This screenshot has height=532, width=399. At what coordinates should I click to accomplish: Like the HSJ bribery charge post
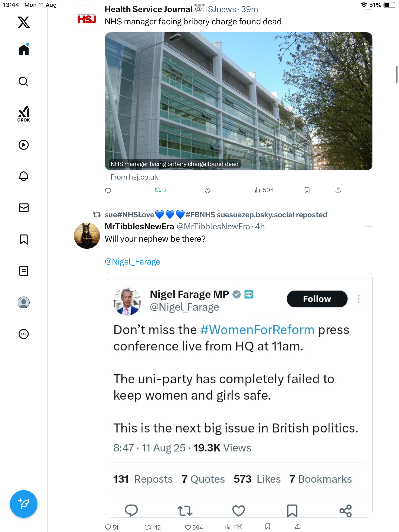(208, 191)
